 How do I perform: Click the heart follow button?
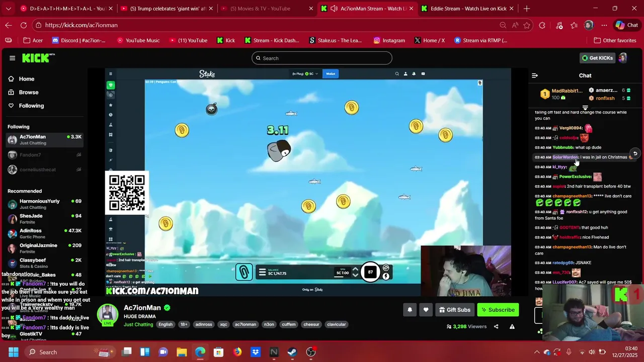point(426,310)
